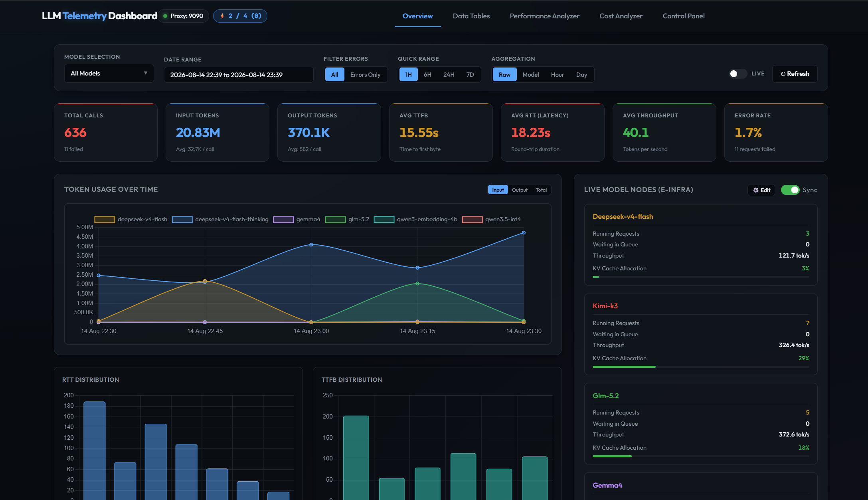This screenshot has height=500, width=868.
Task: Show Input tokens in the chart
Action: click(x=498, y=190)
